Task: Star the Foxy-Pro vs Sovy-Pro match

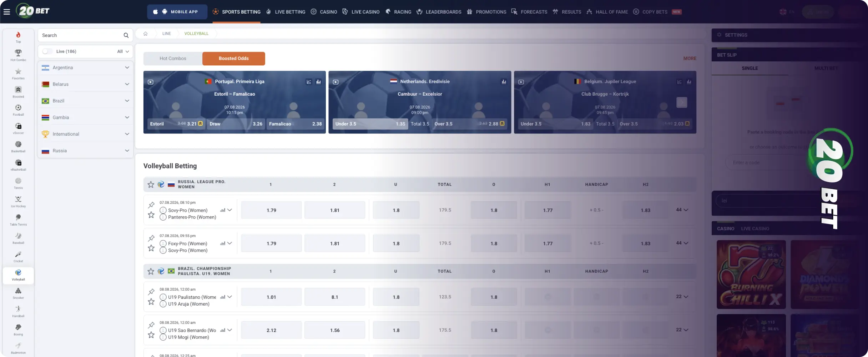Action: click(x=151, y=248)
